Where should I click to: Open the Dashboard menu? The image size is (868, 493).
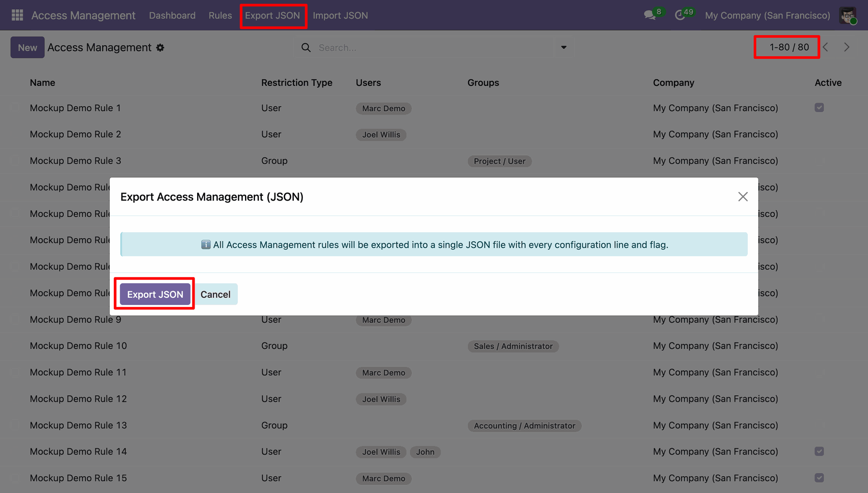[172, 15]
